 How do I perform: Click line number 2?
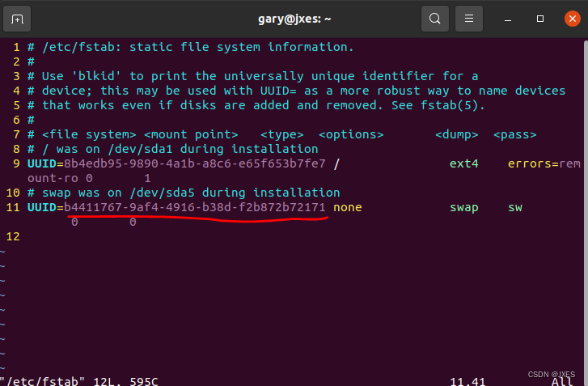[16, 62]
